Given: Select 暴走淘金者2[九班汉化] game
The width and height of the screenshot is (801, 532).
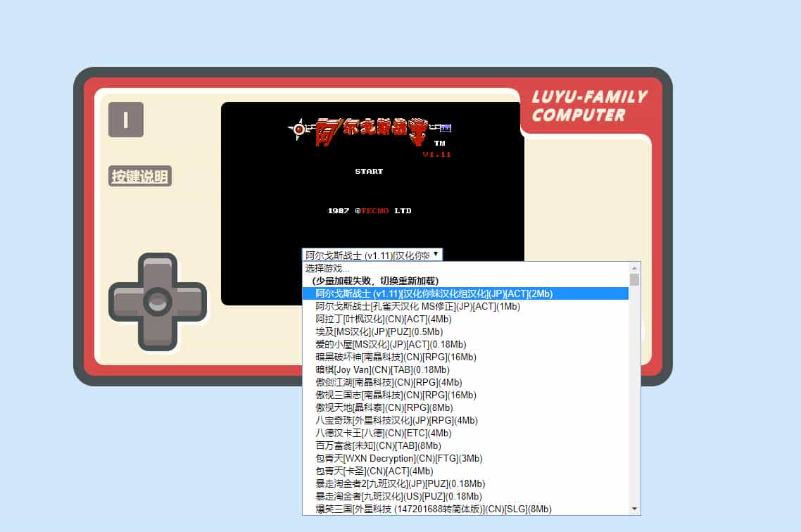Looking at the screenshot, I should point(465,483).
